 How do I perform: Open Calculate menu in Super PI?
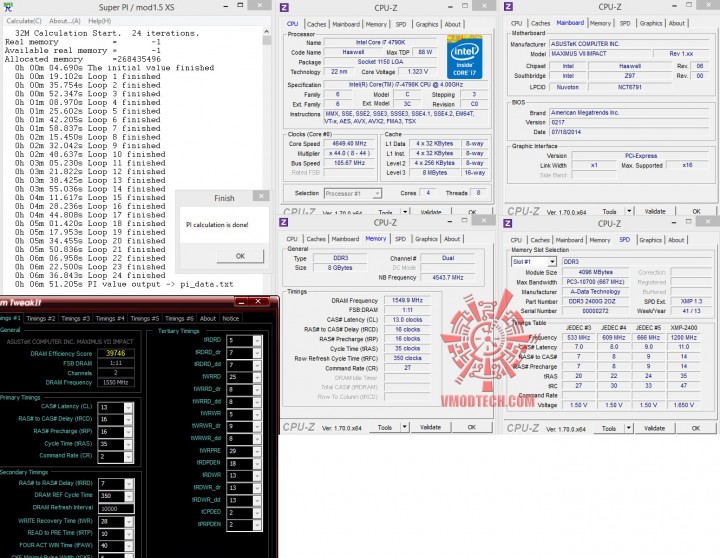point(24,21)
